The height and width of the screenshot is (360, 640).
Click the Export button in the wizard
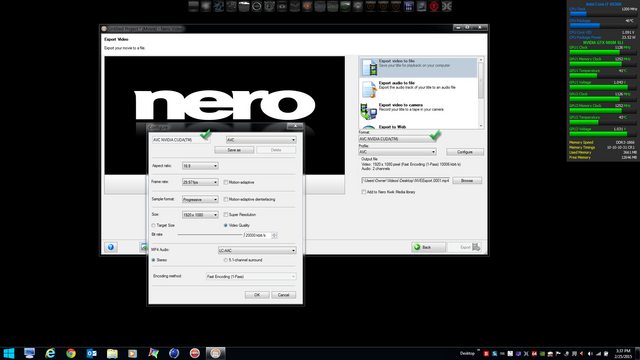(465, 247)
